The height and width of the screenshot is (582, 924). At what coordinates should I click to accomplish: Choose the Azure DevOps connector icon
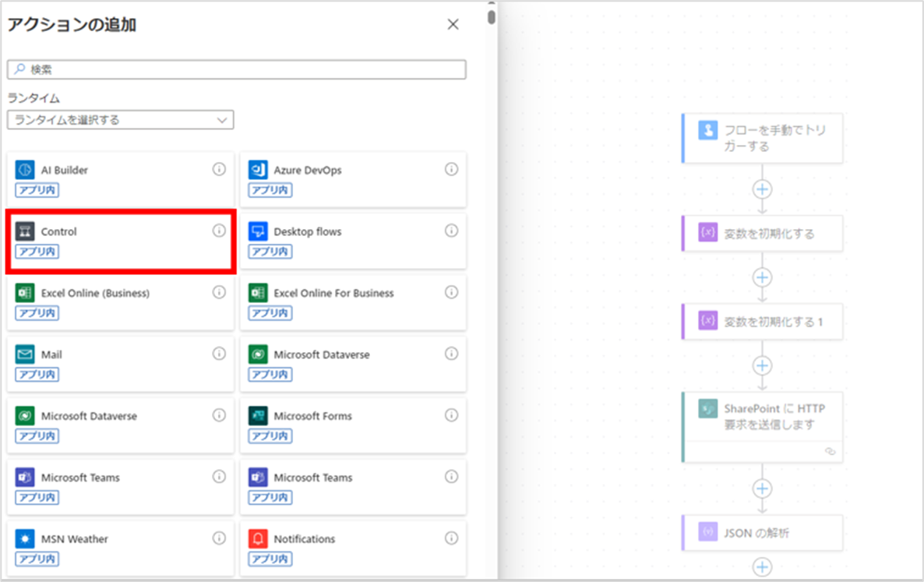(258, 170)
